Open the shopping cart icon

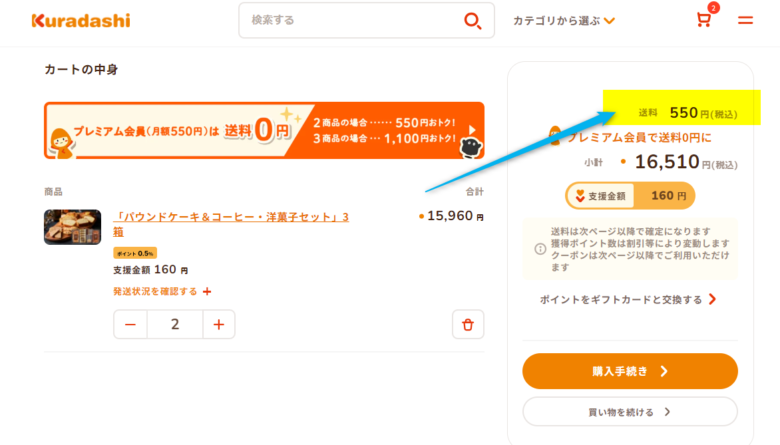coord(704,20)
